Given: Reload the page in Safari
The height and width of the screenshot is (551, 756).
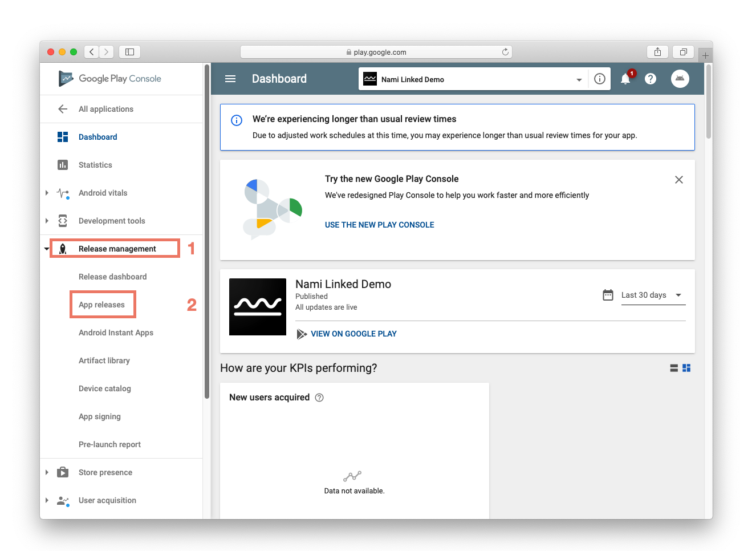Looking at the screenshot, I should [x=505, y=52].
